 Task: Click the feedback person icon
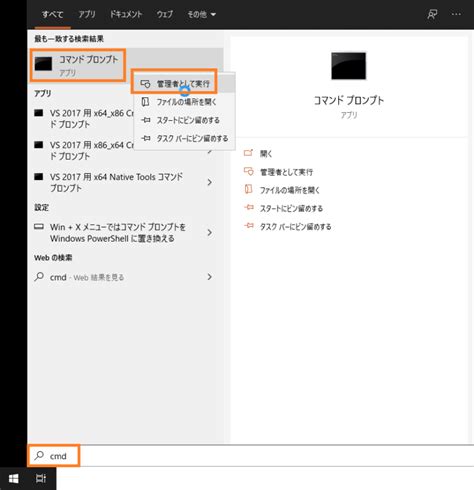432,14
